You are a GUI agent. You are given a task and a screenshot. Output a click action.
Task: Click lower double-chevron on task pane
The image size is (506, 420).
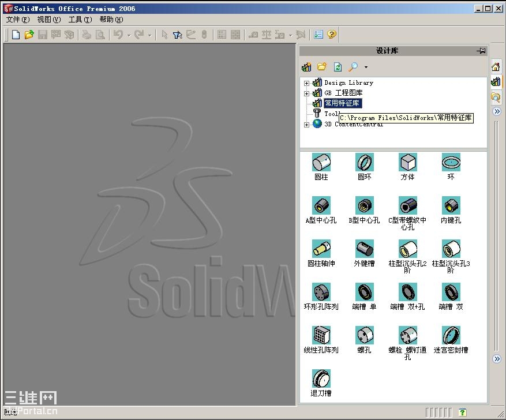tap(497, 359)
